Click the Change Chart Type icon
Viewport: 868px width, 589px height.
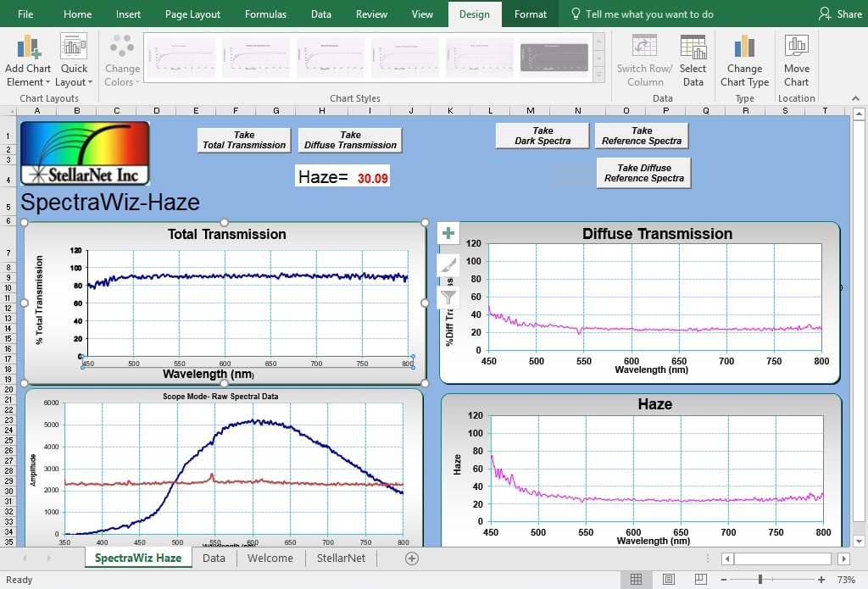click(x=744, y=61)
